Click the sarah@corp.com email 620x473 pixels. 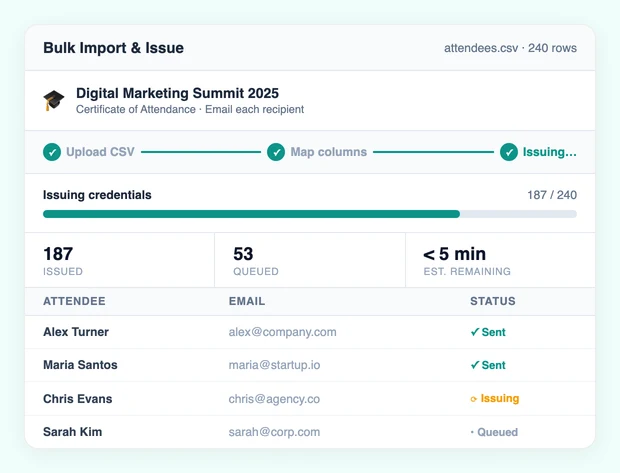(274, 432)
